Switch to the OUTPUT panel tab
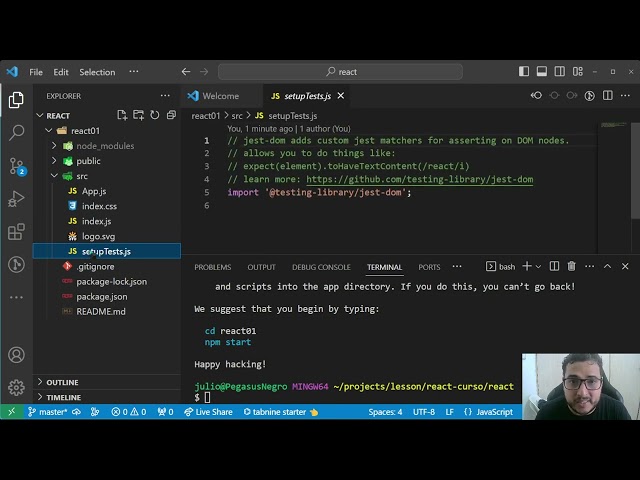Screen dimensions: 640x480 click(262, 267)
